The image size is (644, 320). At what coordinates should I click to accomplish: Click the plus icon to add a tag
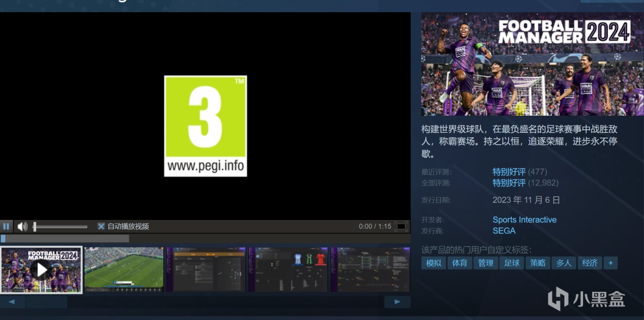coord(610,263)
